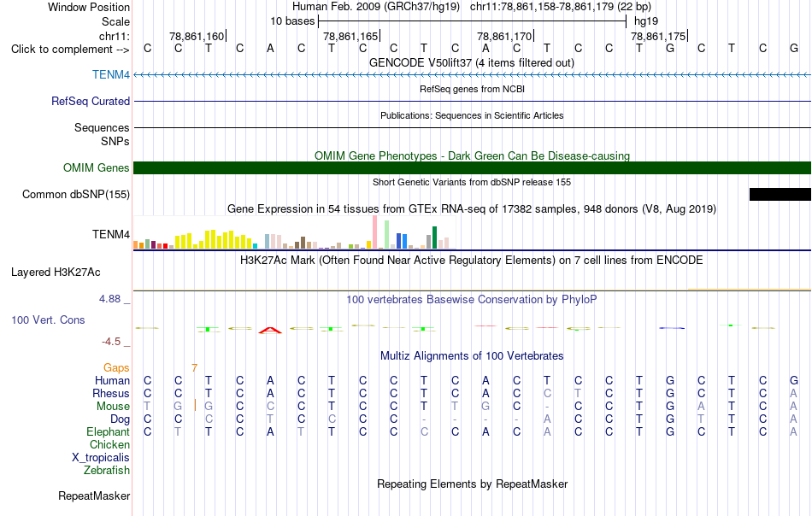Open the TENM4 GENCODE track label
The height and width of the screenshot is (516, 812).
111,75
